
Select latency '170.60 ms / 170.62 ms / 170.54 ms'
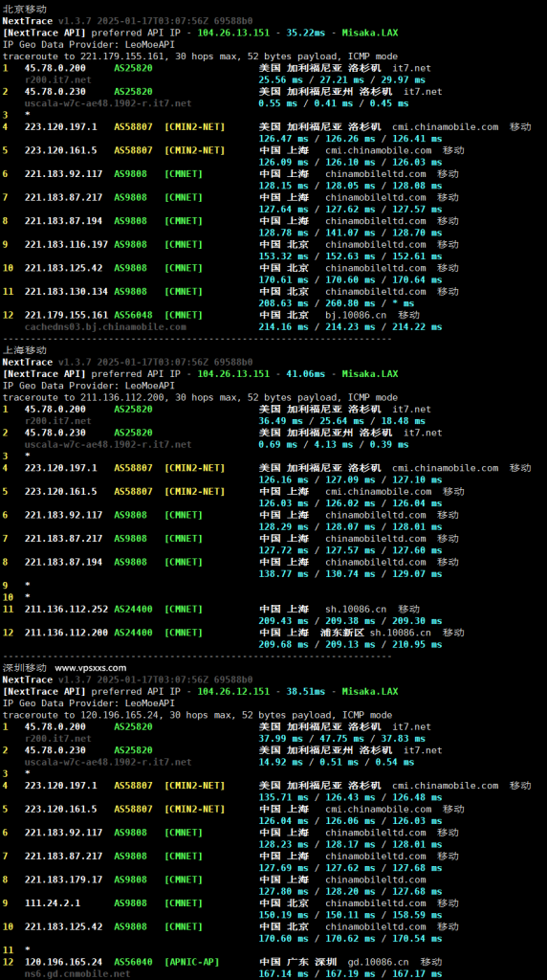tap(350, 939)
